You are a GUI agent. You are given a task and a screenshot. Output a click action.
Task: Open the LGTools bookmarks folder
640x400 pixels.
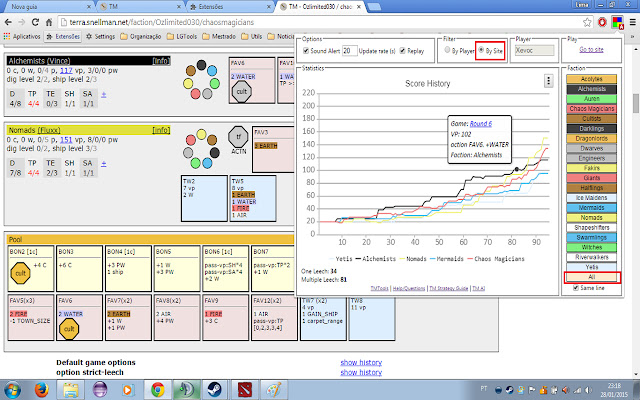tap(182, 36)
